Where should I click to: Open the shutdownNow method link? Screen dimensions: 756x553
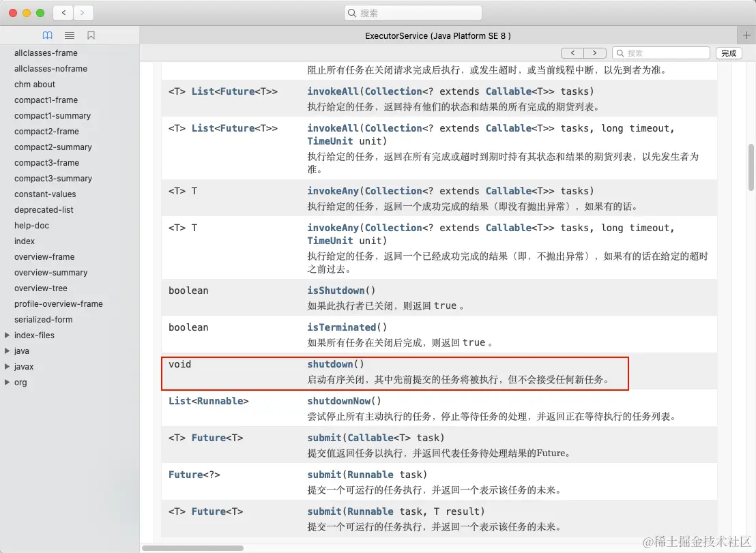point(339,401)
